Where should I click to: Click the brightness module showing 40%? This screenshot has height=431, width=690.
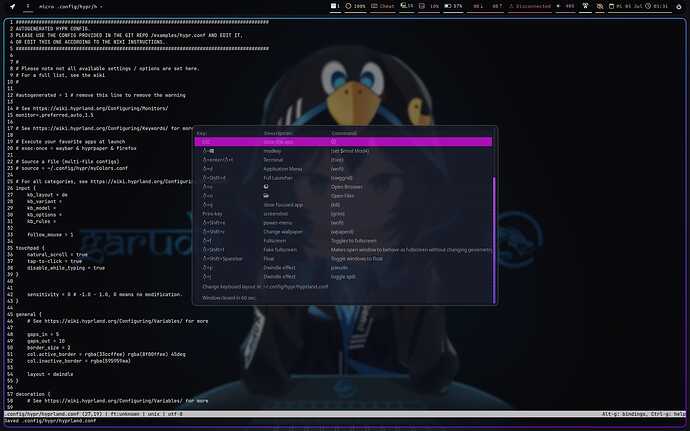pos(565,6)
